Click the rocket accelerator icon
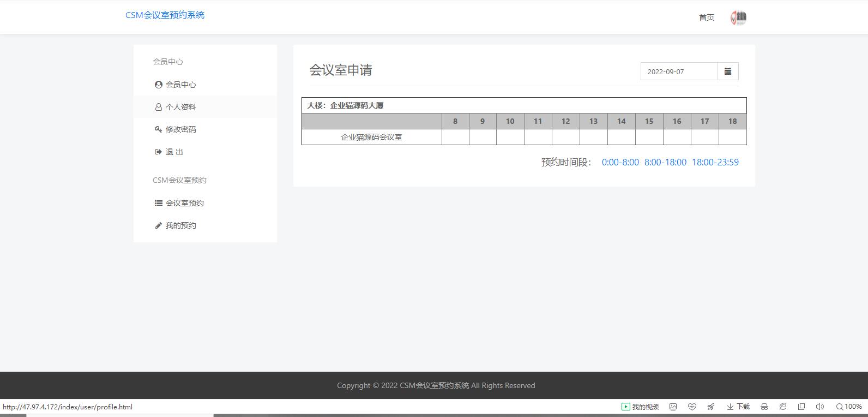 point(710,407)
